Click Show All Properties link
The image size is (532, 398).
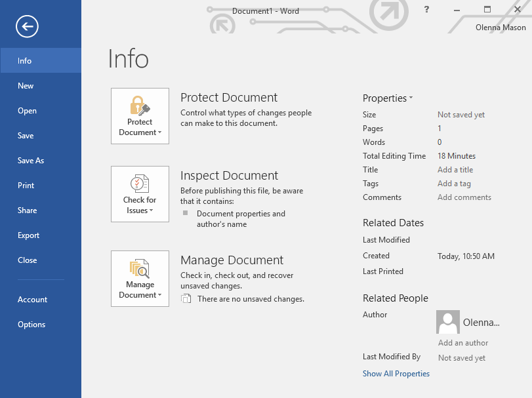coord(396,374)
